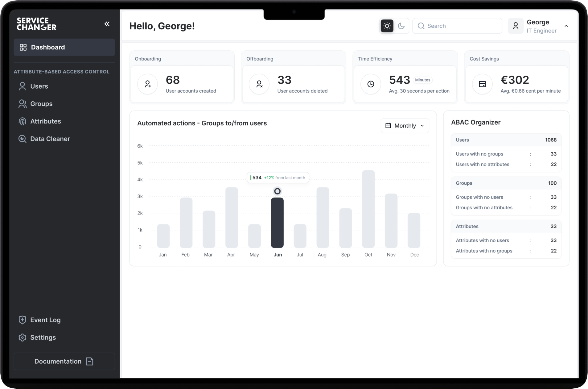Switch to dark mode using moon toggle

click(401, 26)
